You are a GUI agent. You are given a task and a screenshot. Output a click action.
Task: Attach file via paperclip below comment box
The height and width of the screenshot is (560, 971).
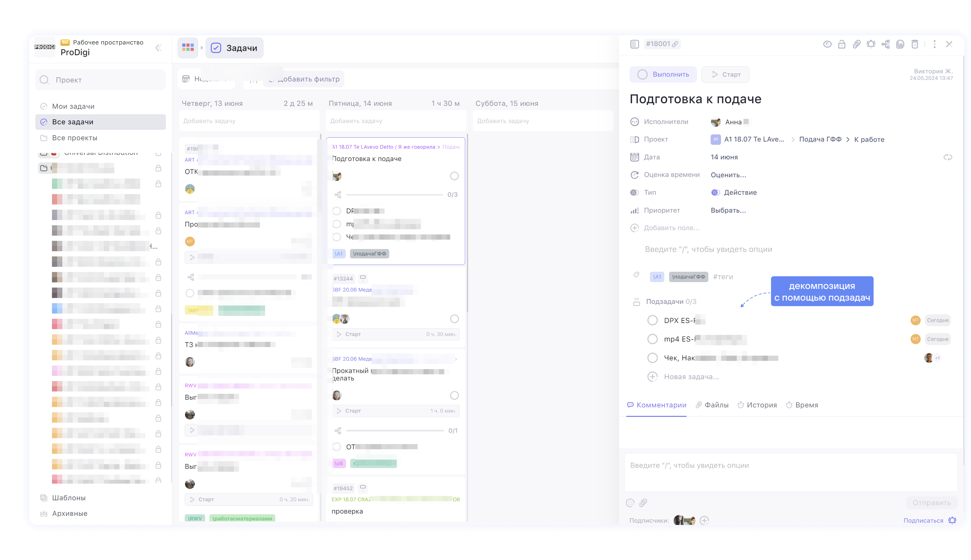[x=643, y=503]
